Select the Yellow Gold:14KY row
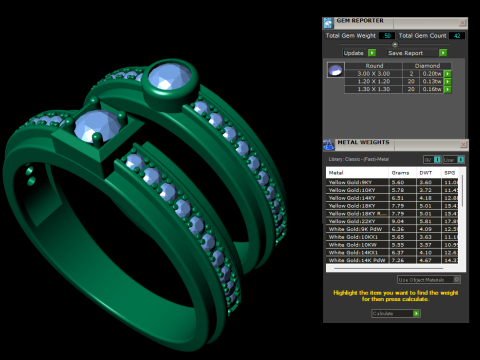The height and width of the screenshot is (360, 480). 392,198
